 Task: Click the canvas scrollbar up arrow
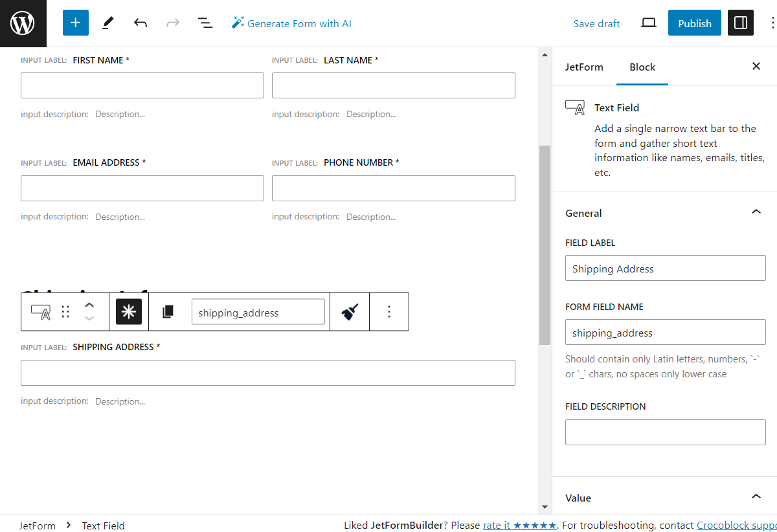545,55
